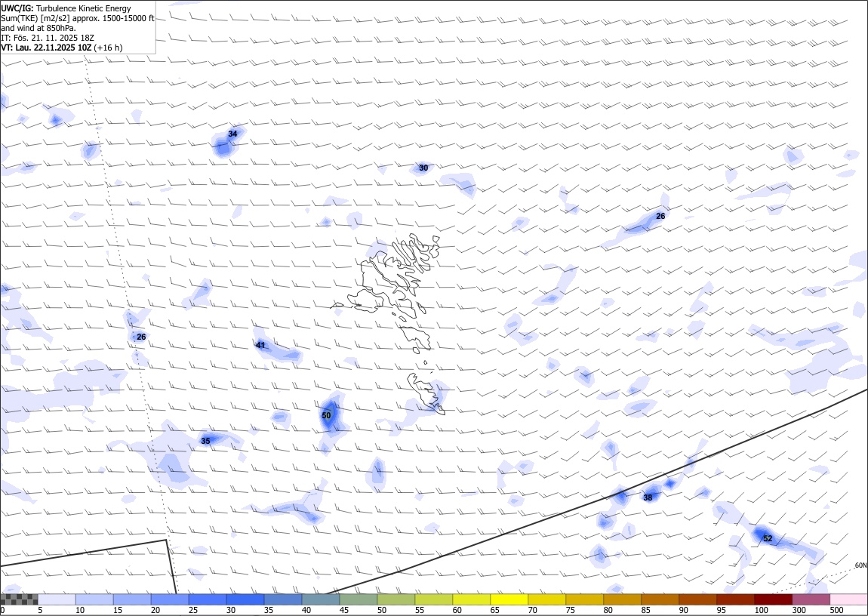Image resolution: width=868 pixels, height=616 pixels.
Task: Choose the 90–95 rust legend segment
Action: click(x=697, y=599)
